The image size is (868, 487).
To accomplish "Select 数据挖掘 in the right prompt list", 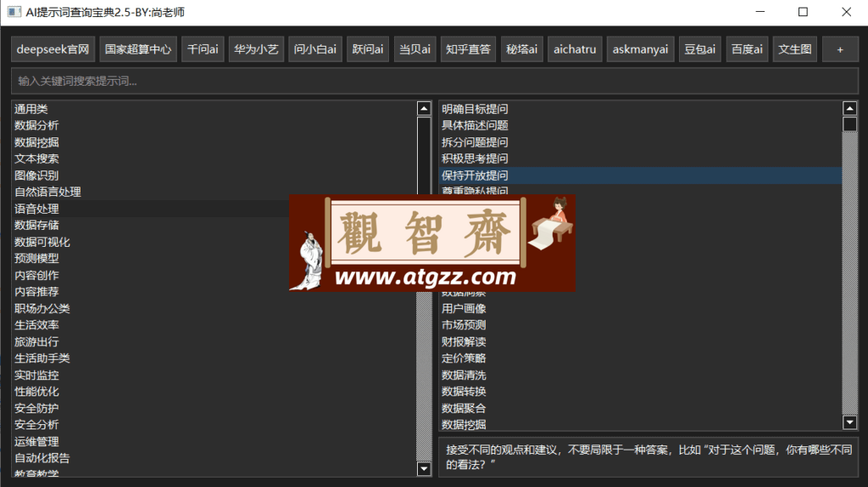I will point(641,424).
